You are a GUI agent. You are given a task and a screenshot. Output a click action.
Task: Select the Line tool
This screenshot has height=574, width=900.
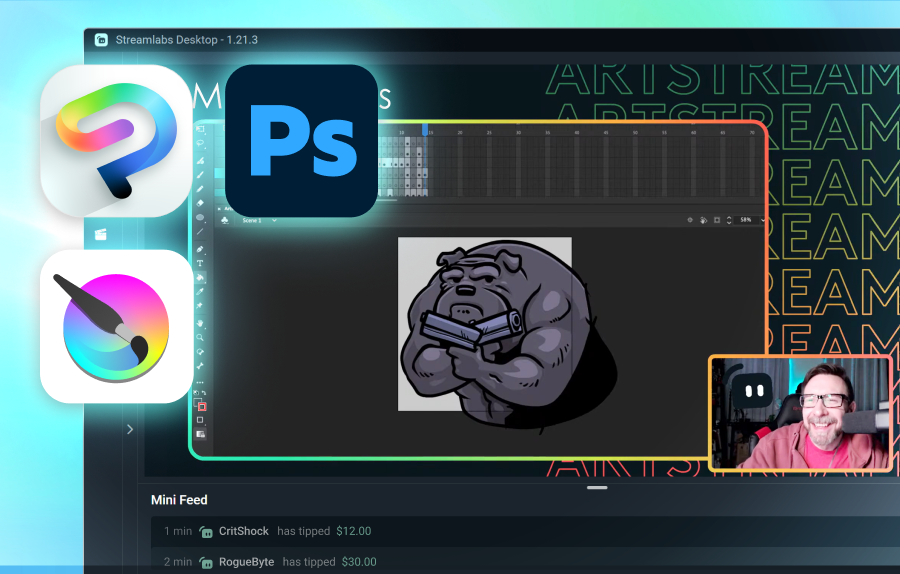pos(200,231)
